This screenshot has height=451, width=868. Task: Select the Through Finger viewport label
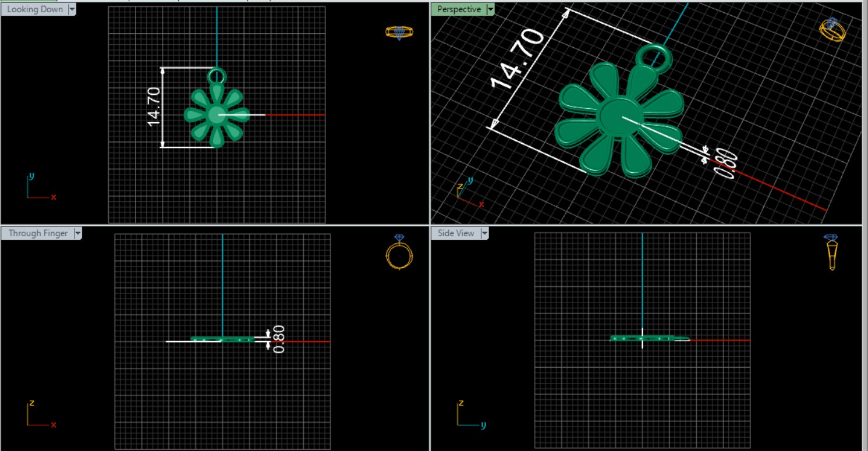38,233
